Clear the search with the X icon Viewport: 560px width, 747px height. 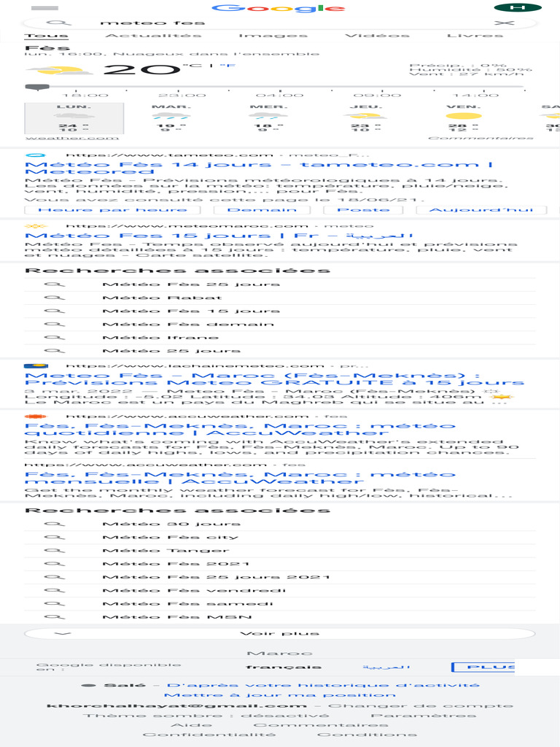pos(505,23)
